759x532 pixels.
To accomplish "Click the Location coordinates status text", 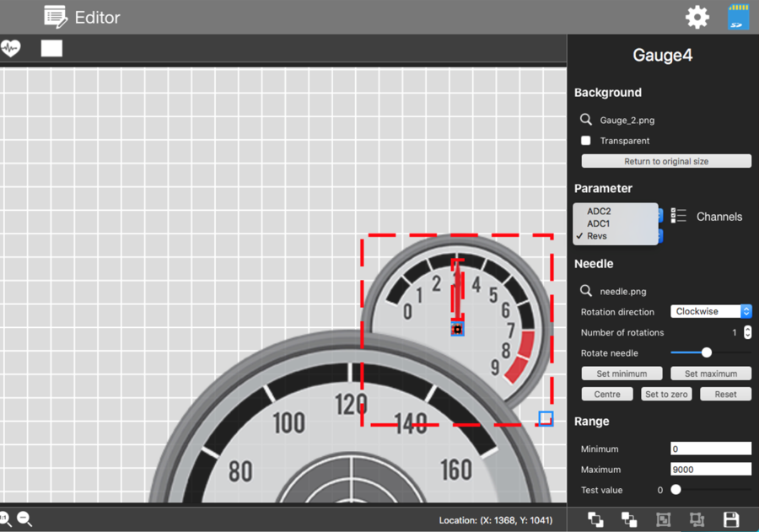I will 495,520.
